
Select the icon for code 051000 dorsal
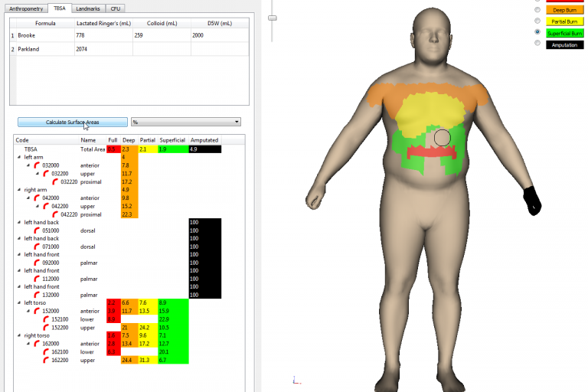tap(37, 230)
